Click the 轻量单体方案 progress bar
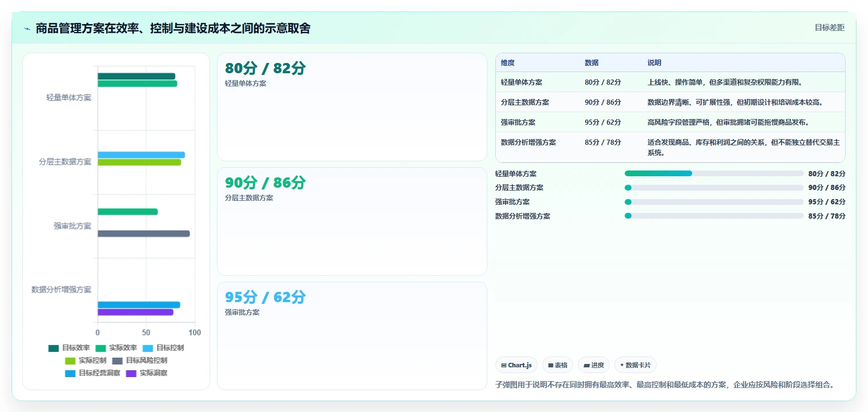This screenshot has width=868, height=412. click(x=714, y=173)
